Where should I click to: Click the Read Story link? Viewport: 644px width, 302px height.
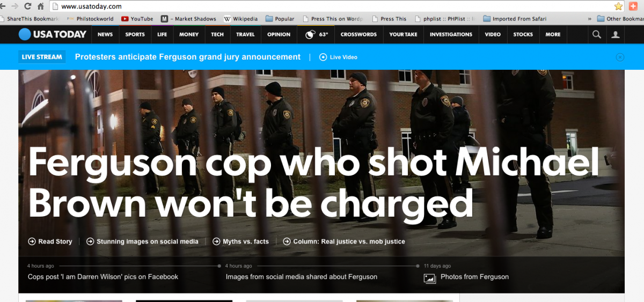click(x=50, y=241)
